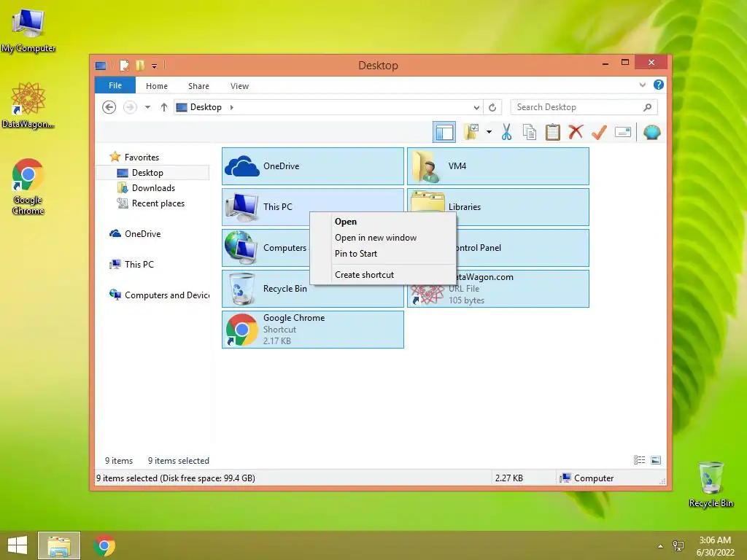
Task: Switch to the Home ribbon tab
Action: tap(157, 86)
